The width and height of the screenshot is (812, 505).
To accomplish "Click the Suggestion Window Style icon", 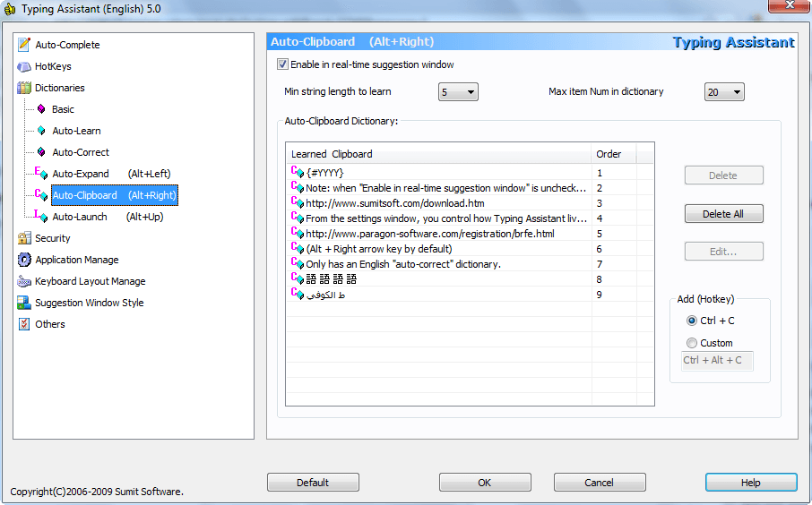I will pos(24,303).
